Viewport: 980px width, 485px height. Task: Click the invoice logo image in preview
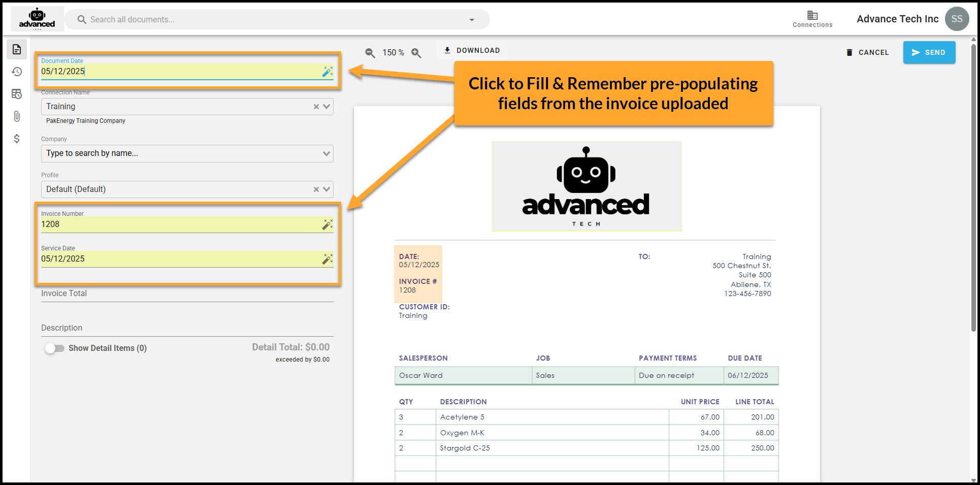(x=586, y=186)
